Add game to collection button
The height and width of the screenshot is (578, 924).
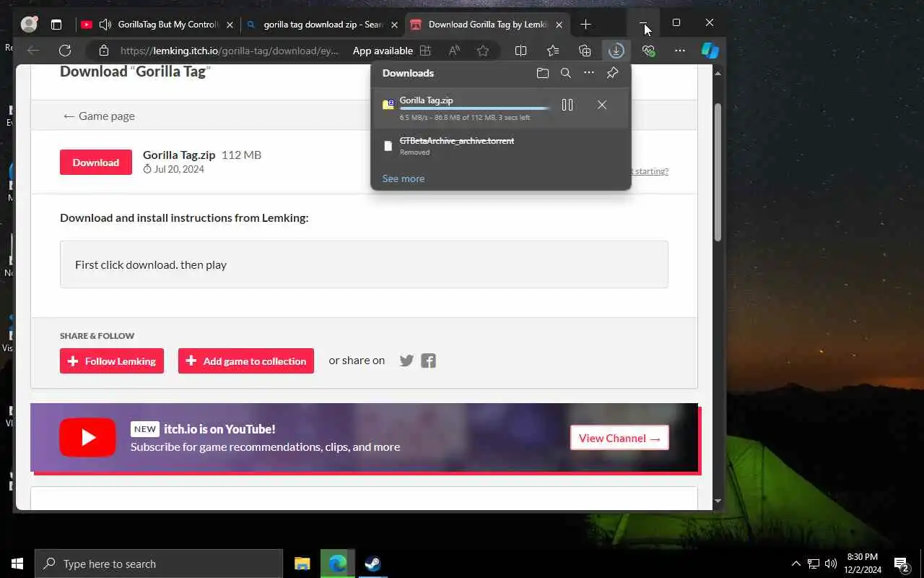click(x=246, y=361)
